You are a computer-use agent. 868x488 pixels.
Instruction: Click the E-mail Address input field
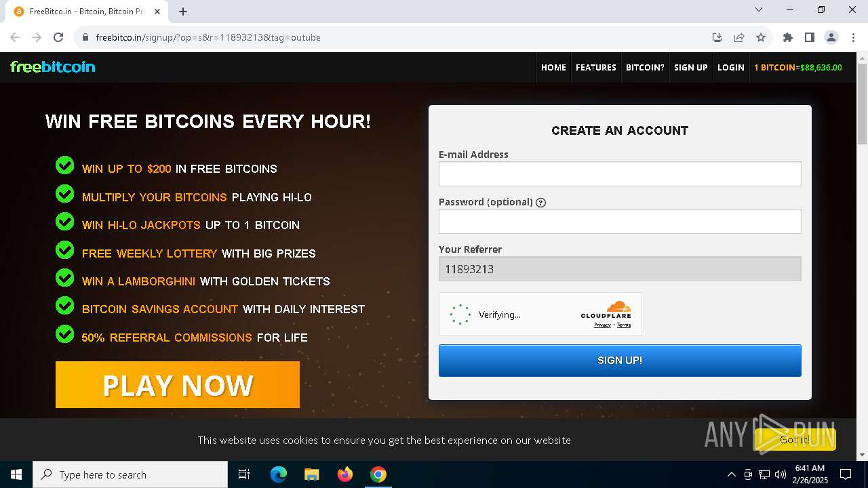620,174
